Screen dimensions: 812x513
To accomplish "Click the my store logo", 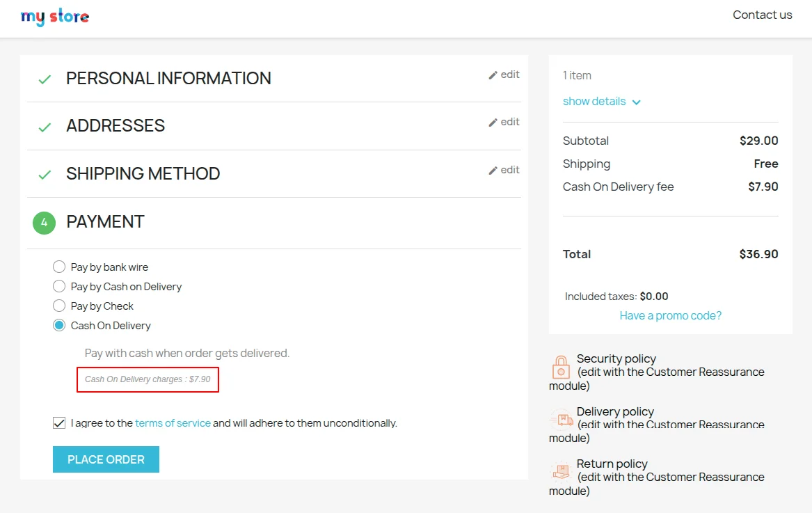I will [x=55, y=17].
